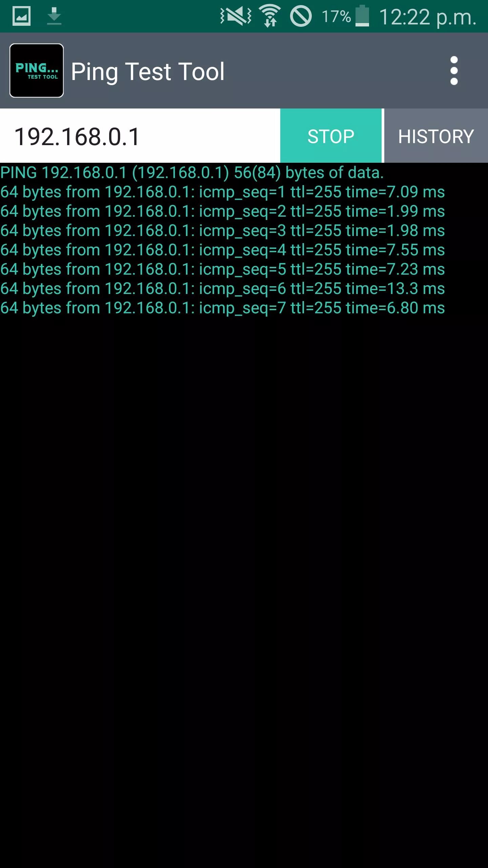Screen dimensions: 488x868
Task: Select the PING header output line
Action: (192, 173)
